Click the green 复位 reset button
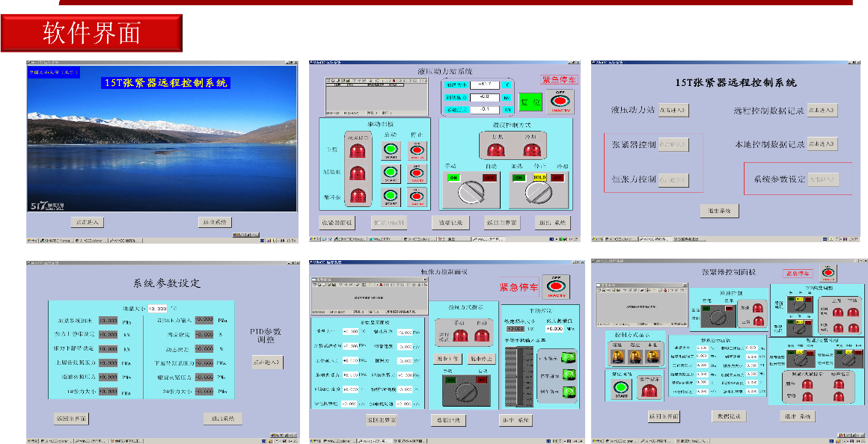This screenshot has width=868, height=444. coord(531,100)
